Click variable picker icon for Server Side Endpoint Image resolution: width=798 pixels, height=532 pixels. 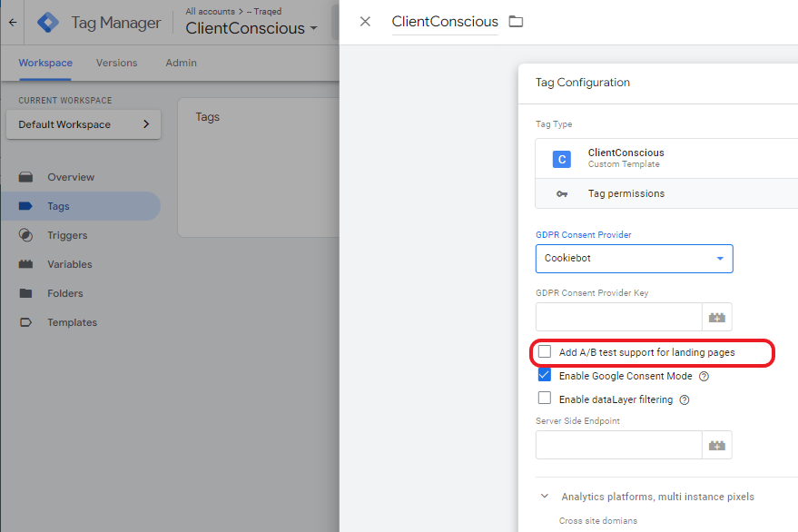717,445
